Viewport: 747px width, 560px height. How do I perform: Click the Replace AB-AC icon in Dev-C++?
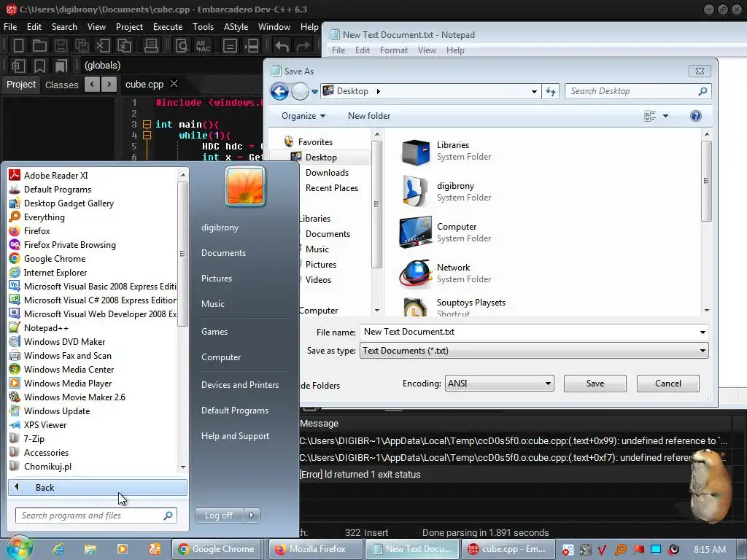204,46
